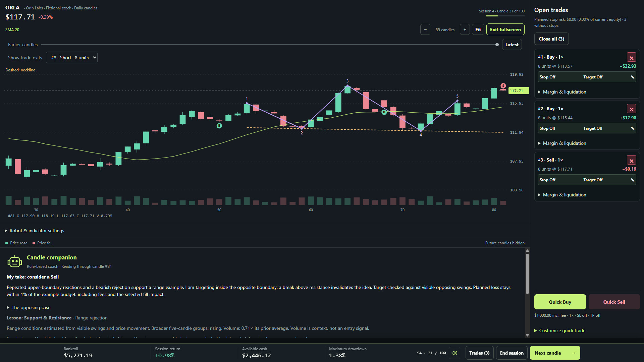The image size is (644, 362).
Task: Close trade #2 Buy with red X
Action: 631,109
